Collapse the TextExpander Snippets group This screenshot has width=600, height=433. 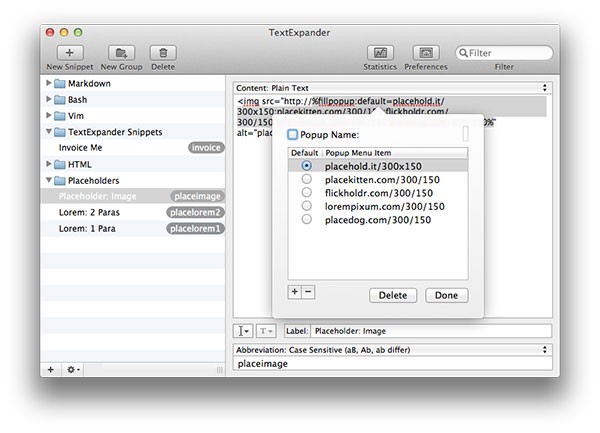(49, 131)
